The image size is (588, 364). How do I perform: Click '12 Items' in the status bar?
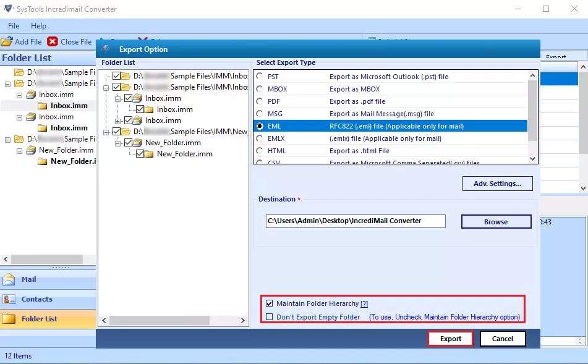(18, 356)
